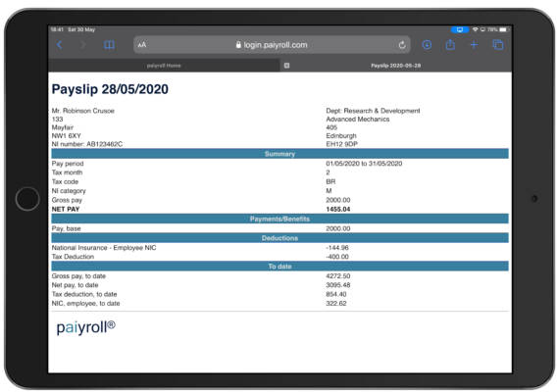Select the NI number AB123462C
Screen dimensions: 558x392
105,144
